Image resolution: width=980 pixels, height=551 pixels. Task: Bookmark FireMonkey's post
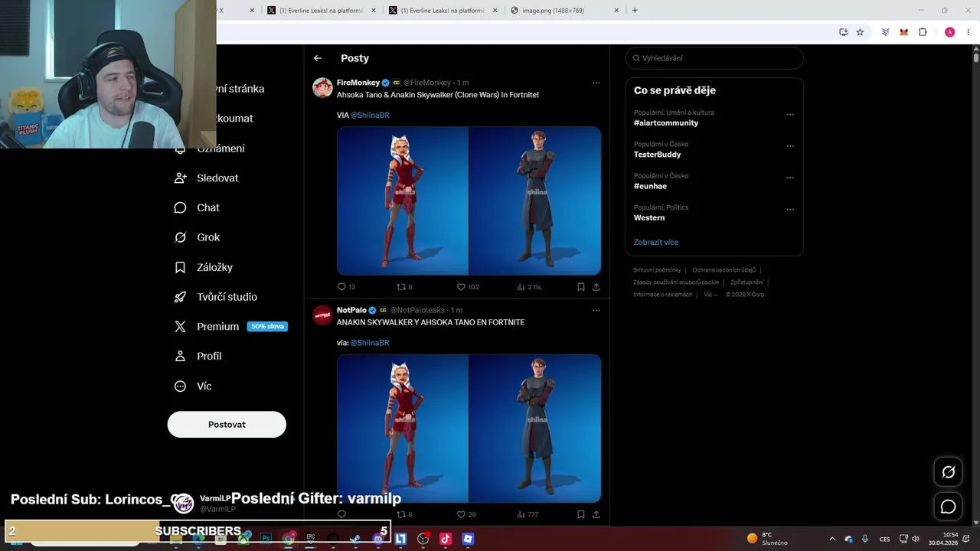[x=580, y=287]
